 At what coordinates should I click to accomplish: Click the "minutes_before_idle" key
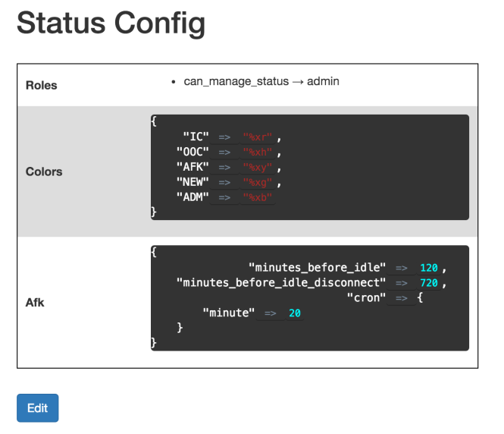pyautogui.click(x=317, y=268)
